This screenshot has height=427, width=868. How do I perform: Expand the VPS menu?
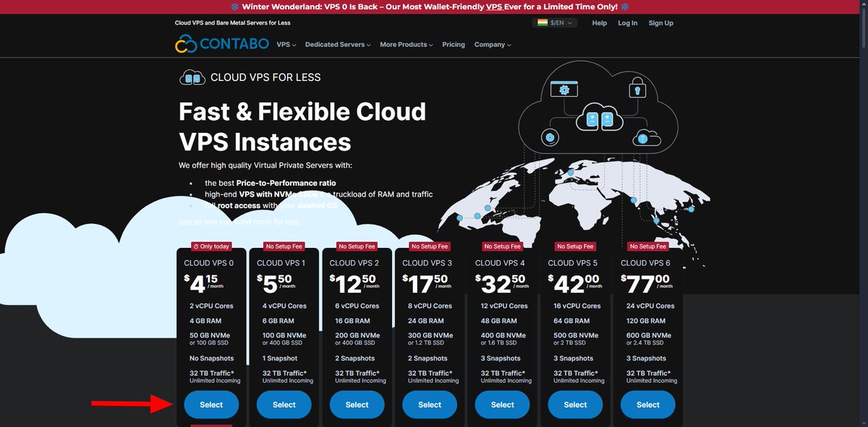click(286, 45)
